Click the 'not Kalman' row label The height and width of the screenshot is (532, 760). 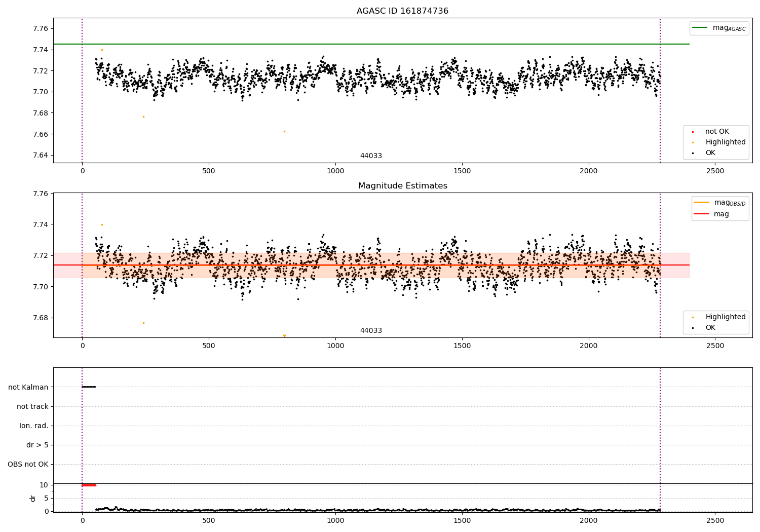click(x=28, y=387)
